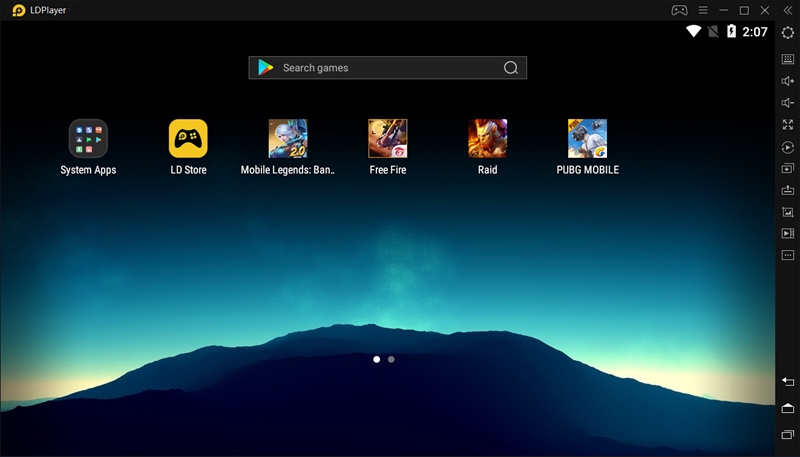Open the operation recorder (macro) icon
This screenshot has width=800, height=457.
[787, 147]
